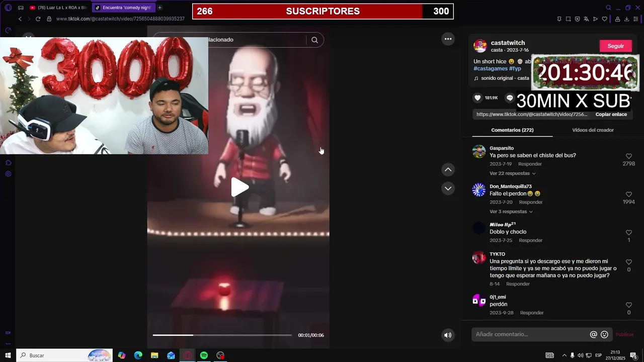Open the Opera GX main menu logo
This screenshot has height=362, width=644.
point(8,8)
